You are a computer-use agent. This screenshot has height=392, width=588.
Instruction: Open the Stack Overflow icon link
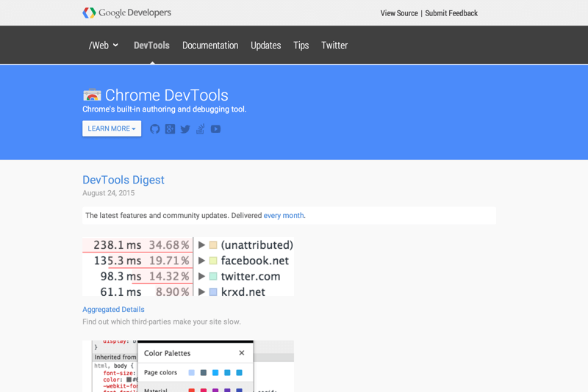click(x=200, y=129)
